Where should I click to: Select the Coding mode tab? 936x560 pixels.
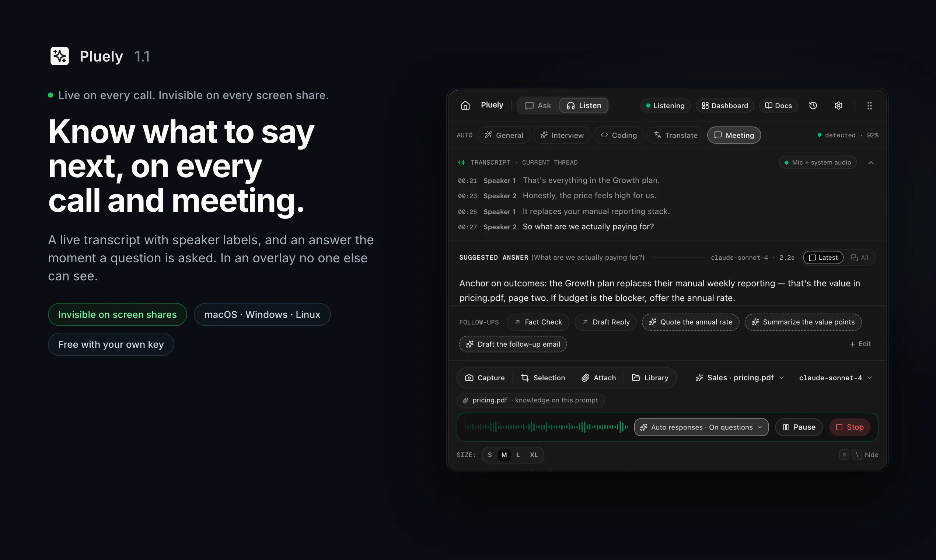pos(619,135)
